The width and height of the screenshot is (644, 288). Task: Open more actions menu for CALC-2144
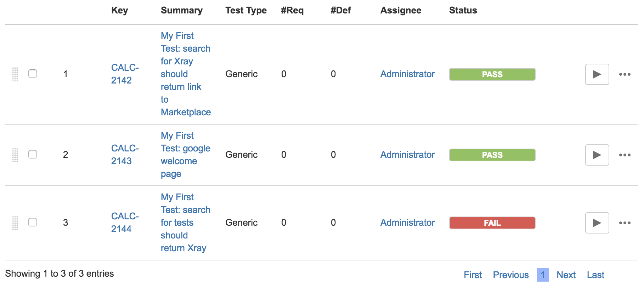pyautogui.click(x=625, y=223)
